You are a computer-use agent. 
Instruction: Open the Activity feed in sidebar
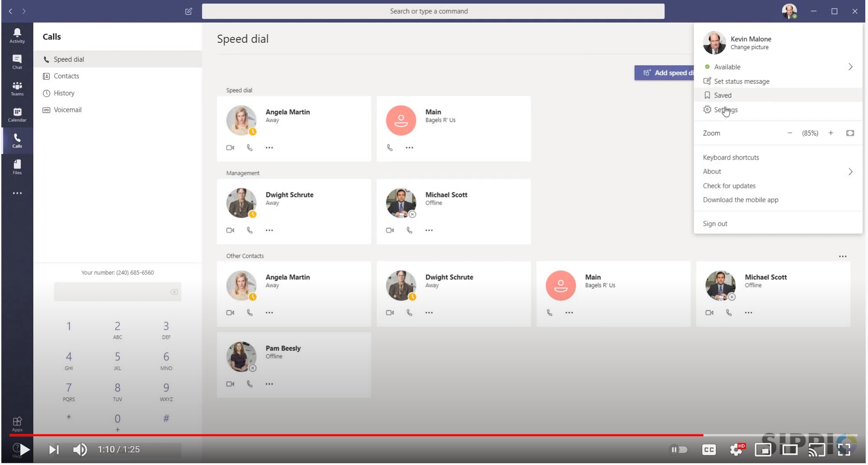(17, 35)
